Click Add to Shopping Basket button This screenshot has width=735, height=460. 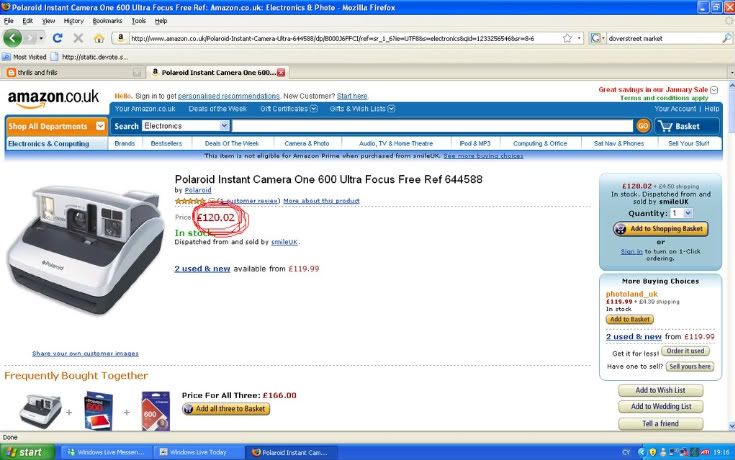pos(660,229)
